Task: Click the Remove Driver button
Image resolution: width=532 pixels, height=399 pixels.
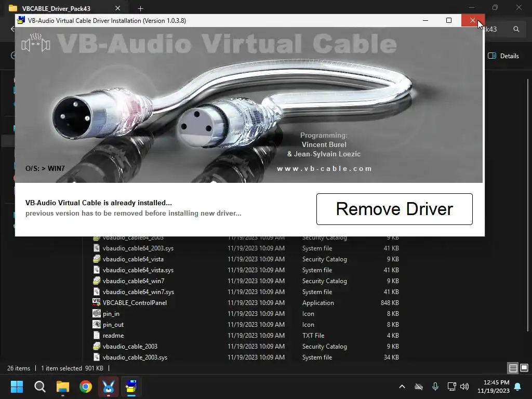Action: [394, 209]
